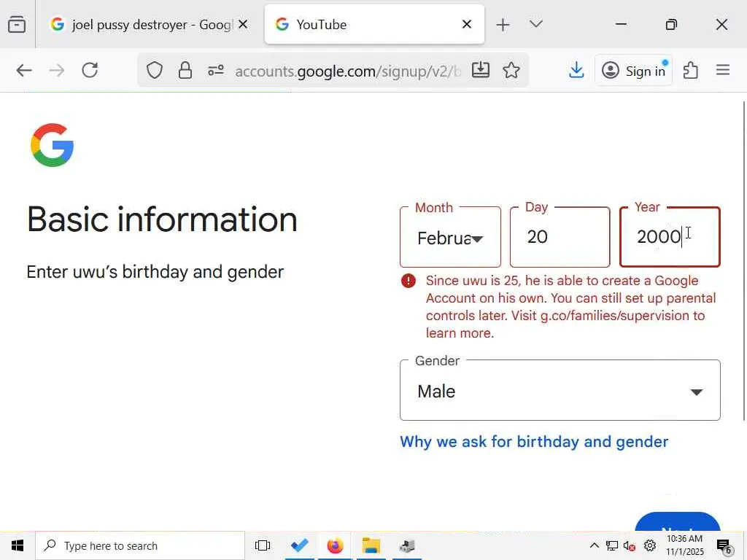Screen dimensions: 747x560
Task: Click the Type here to search box
Action: 140,545
